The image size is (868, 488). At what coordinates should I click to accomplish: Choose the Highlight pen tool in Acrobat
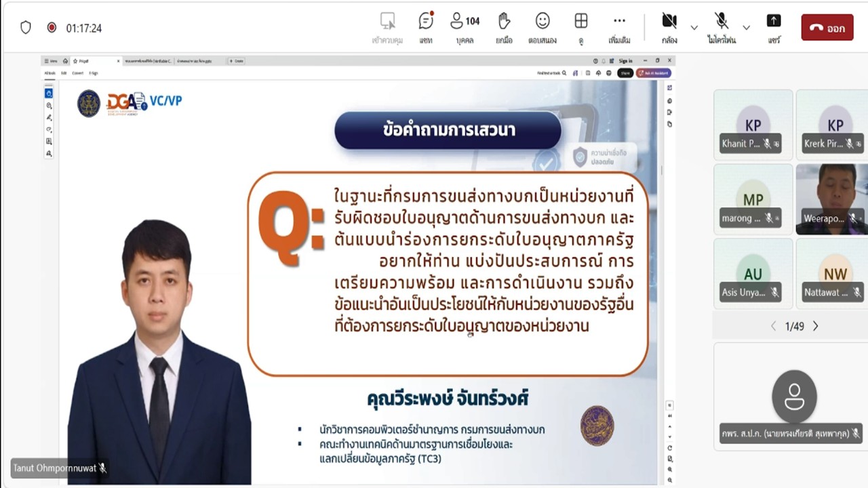49,117
